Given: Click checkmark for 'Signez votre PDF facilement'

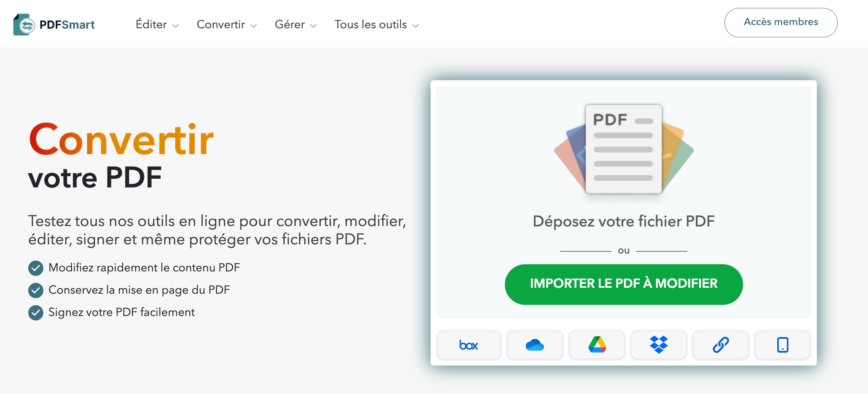Looking at the screenshot, I should 35,312.
